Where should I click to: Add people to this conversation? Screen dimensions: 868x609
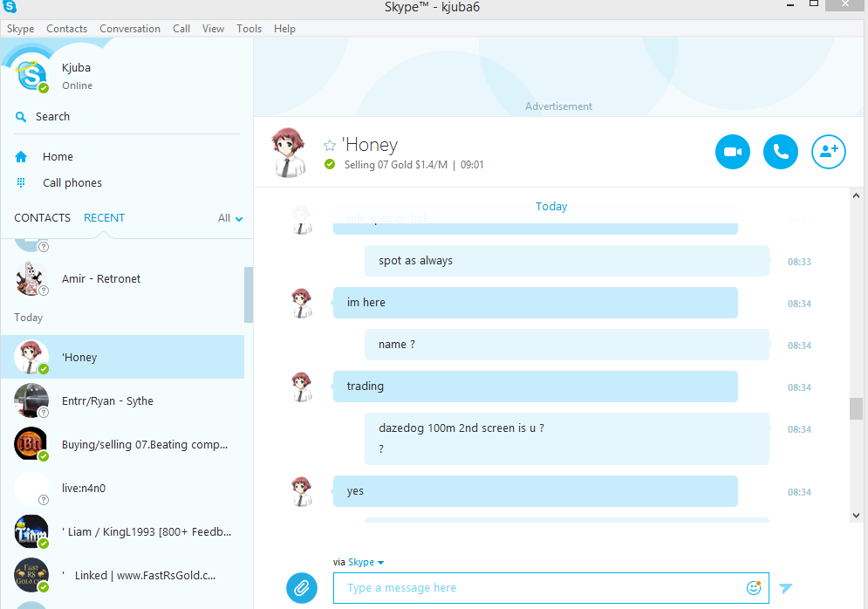point(829,152)
